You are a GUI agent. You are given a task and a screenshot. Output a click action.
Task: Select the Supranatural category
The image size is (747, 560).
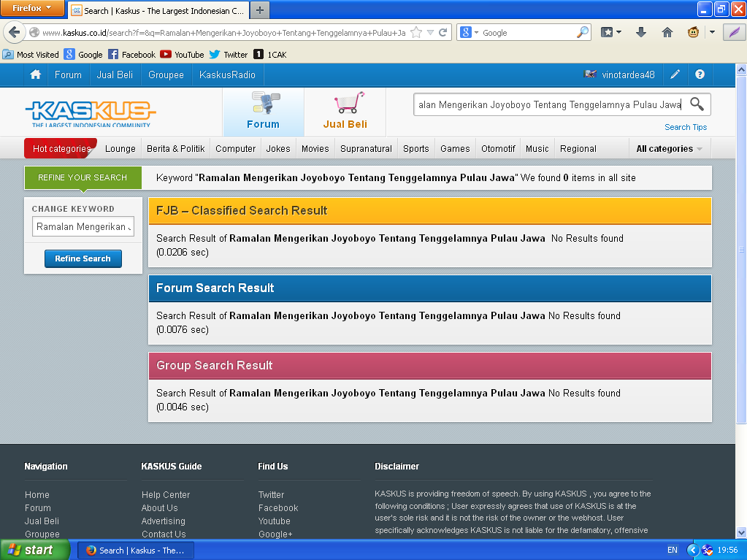[366, 148]
